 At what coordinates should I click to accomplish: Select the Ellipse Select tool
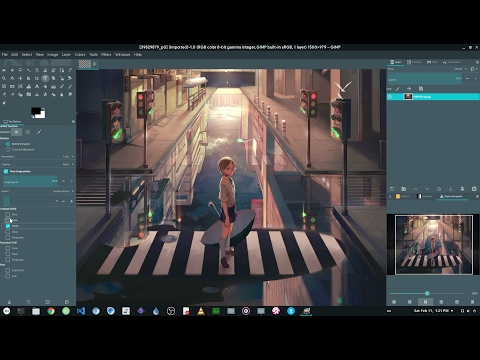[x=12, y=70]
